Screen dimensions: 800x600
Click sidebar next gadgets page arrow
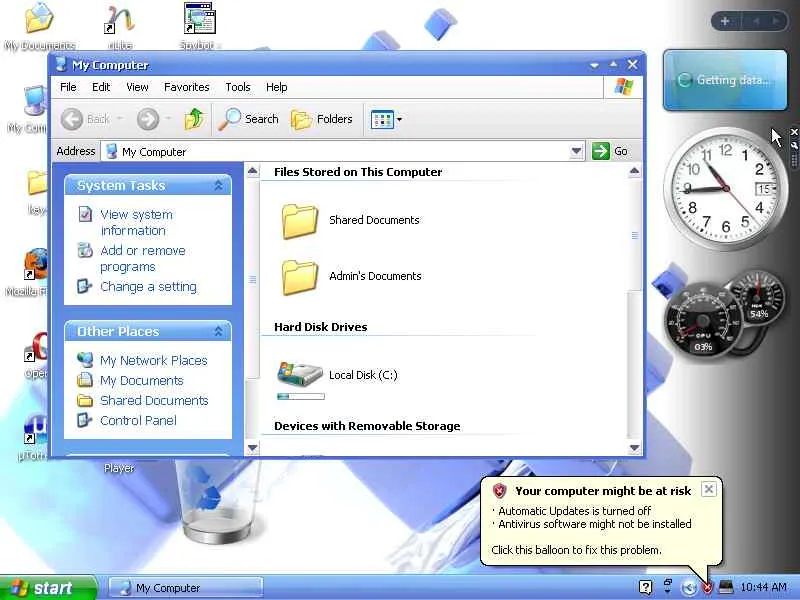click(776, 21)
